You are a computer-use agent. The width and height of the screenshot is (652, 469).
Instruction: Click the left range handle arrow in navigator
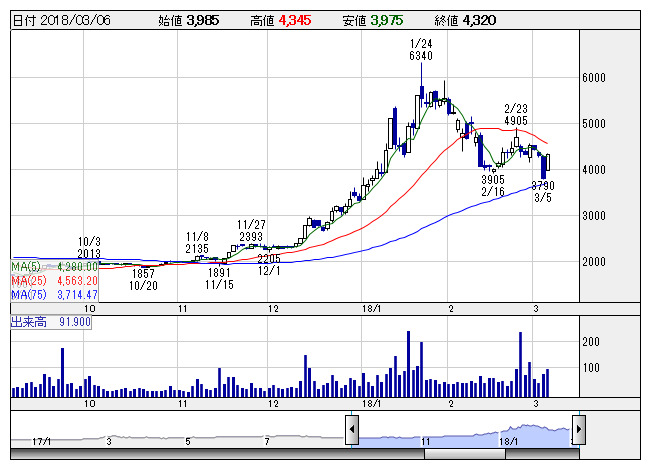pyautogui.click(x=352, y=430)
